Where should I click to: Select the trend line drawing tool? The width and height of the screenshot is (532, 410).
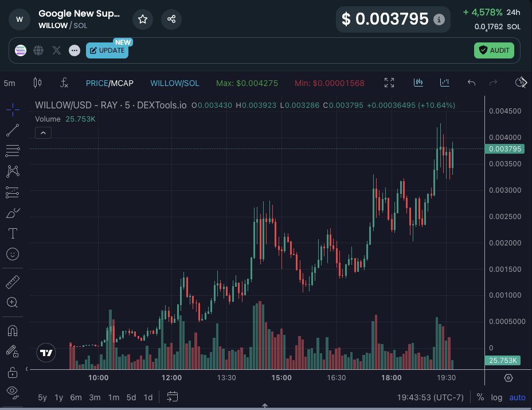point(12,130)
